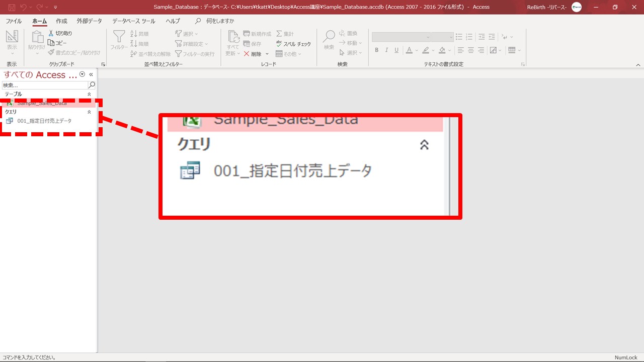
Task: Click the フィルター funnel icon
Action: click(119, 37)
